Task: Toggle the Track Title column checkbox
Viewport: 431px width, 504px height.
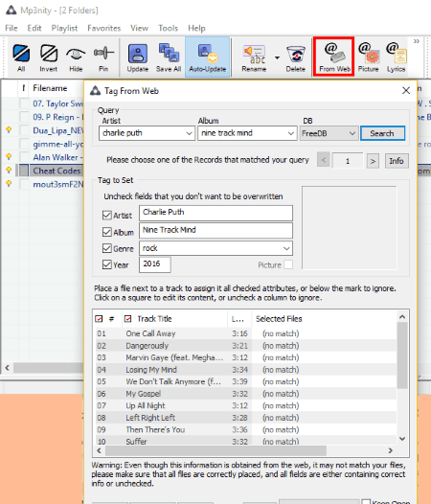Action: point(128,319)
